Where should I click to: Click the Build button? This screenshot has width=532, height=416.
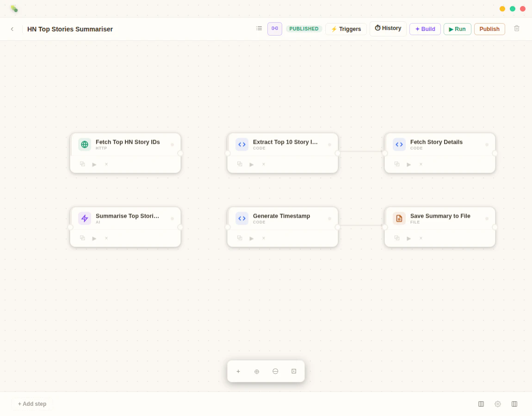click(425, 29)
